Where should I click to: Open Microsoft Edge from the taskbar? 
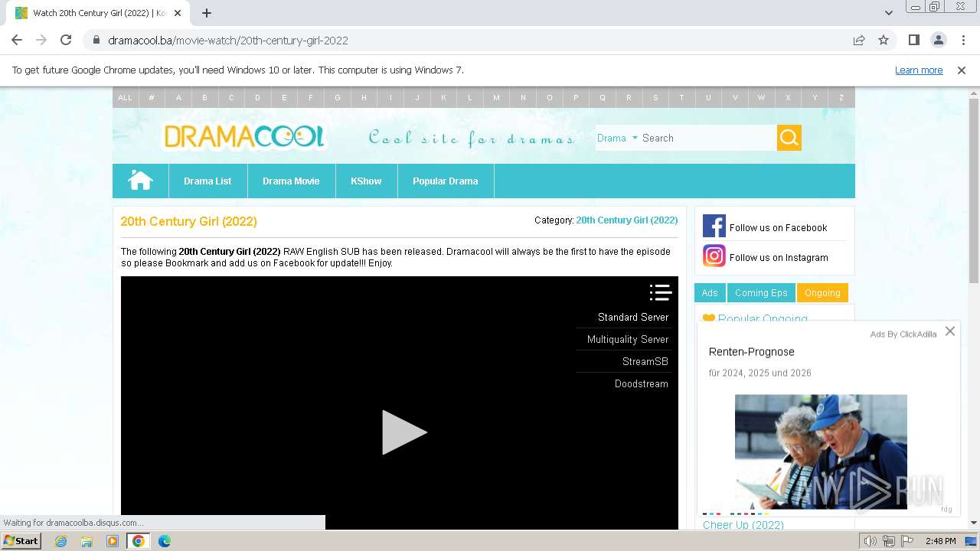tap(164, 541)
